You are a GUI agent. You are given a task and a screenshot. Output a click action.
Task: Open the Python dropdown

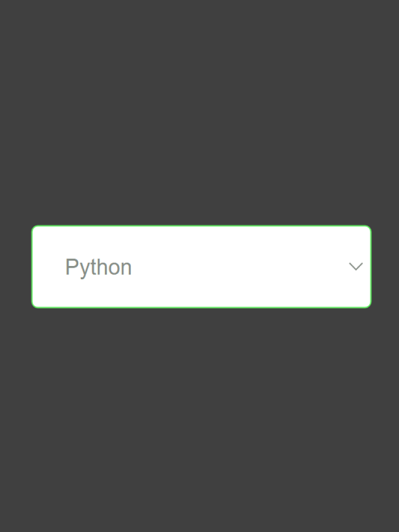(x=201, y=267)
